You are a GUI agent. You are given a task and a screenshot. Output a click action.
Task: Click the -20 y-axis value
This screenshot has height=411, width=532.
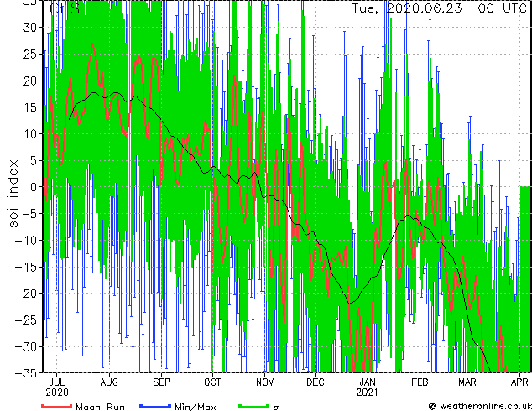click(26, 294)
